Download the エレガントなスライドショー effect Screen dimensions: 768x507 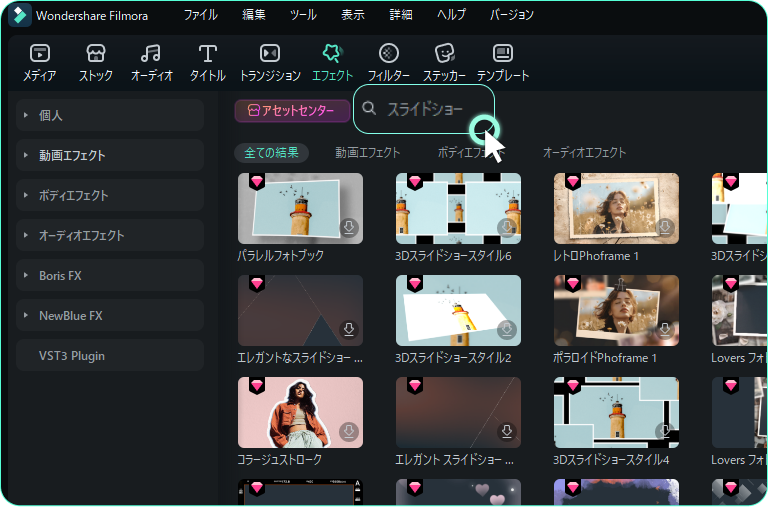(349, 329)
